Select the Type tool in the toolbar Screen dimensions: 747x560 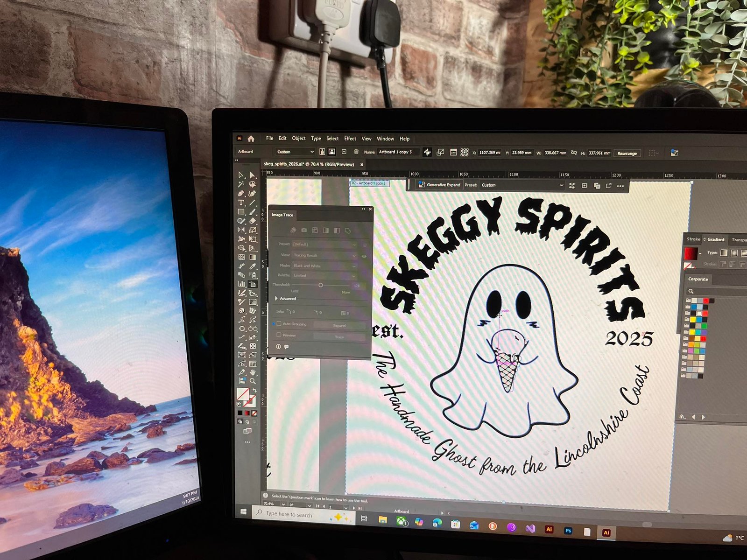241,203
